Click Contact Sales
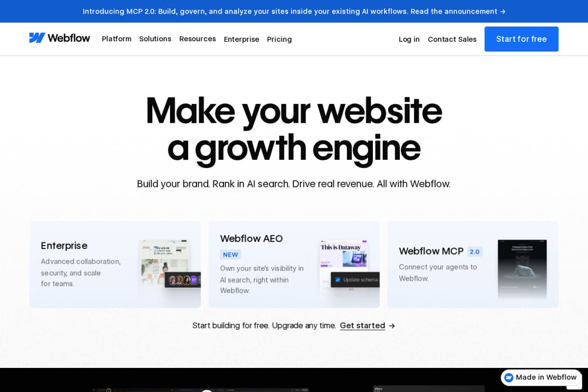 (452, 39)
